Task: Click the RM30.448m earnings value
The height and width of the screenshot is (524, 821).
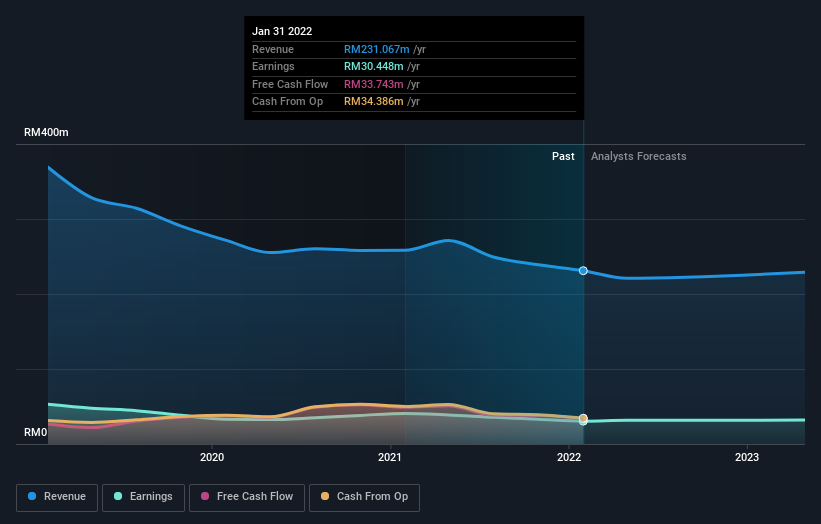Action: pyautogui.click(x=373, y=66)
